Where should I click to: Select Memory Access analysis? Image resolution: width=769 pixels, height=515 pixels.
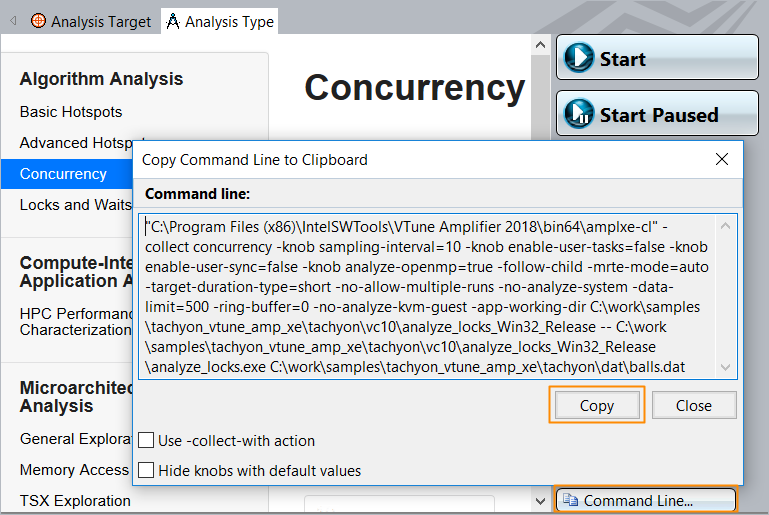pyautogui.click(x=74, y=469)
